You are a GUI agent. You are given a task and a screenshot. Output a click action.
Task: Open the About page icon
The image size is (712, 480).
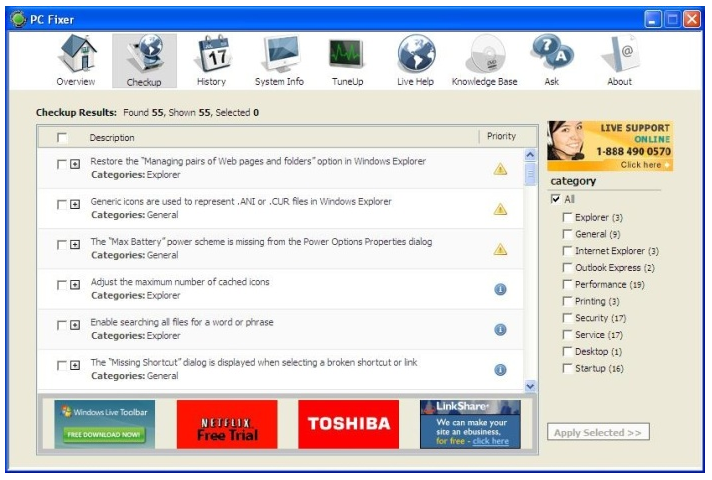620,54
